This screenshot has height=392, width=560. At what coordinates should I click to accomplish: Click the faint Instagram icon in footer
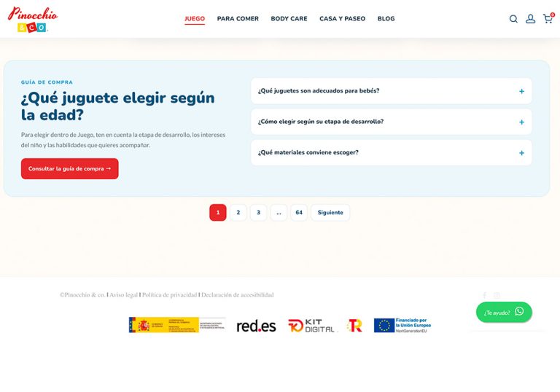tap(497, 295)
